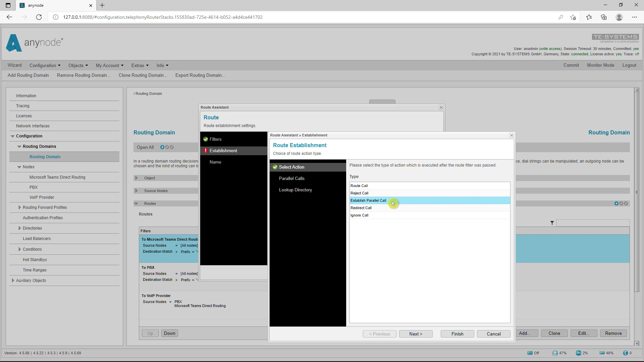Reload the page with browser refresh icon
The height and width of the screenshot is (362, 644).
point(39,17)
